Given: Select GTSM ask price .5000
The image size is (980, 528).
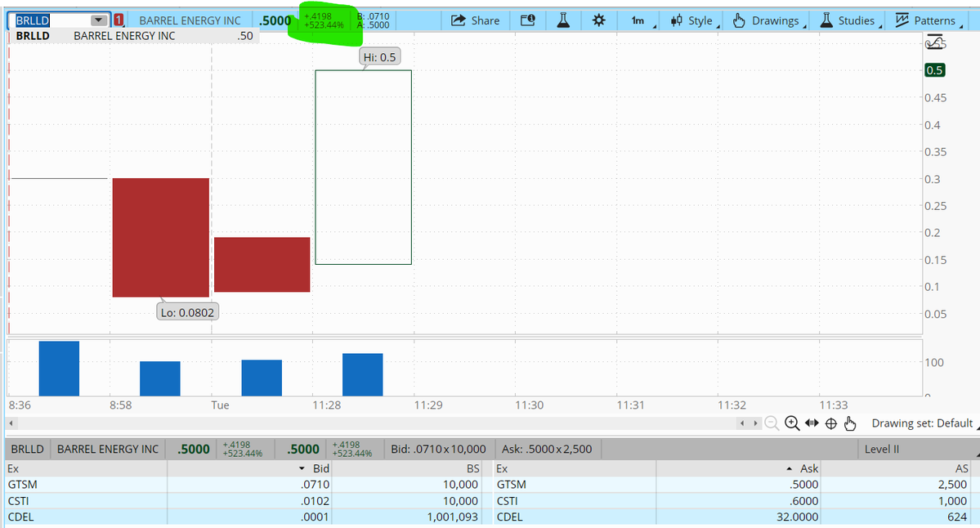Looking at the screenshot, I should point(803,484).
